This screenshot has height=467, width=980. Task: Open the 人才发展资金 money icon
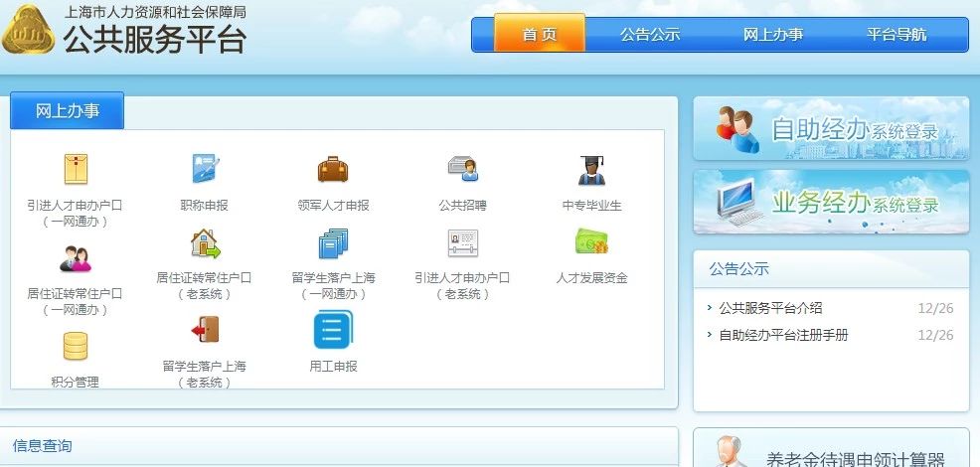(591, 242)
